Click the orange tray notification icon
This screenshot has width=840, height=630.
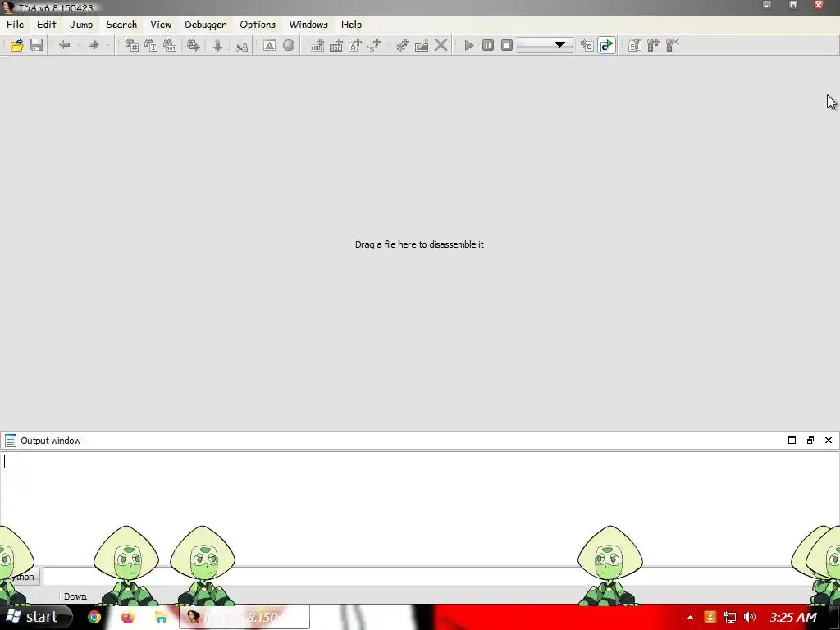click(710, 617)
